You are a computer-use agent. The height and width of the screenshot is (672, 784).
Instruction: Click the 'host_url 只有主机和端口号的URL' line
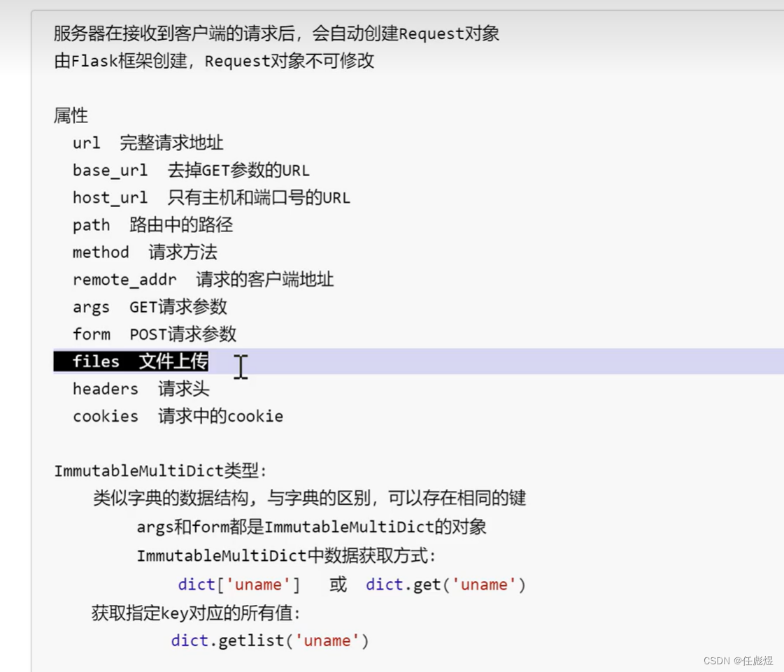point(211,197)
